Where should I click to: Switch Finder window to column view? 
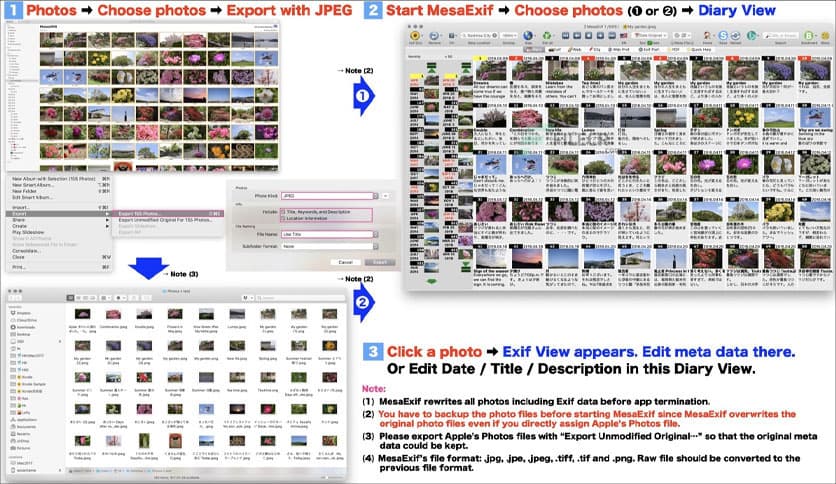[x=85, y=298]
